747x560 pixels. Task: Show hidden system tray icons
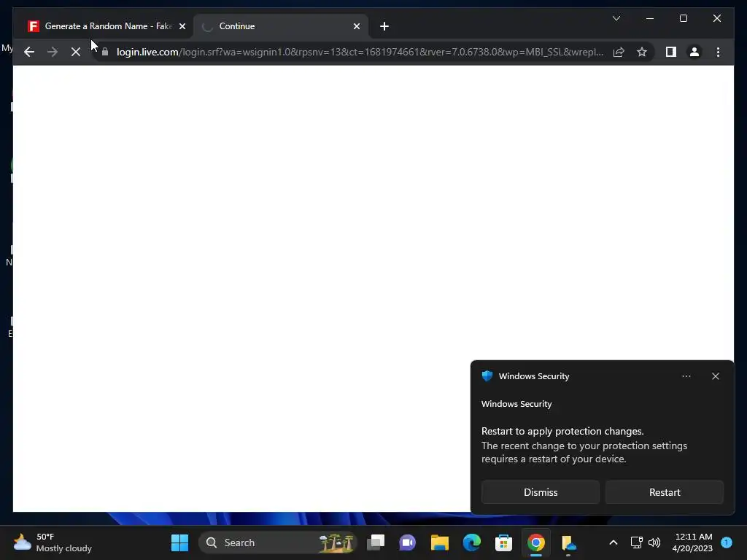click(x=613, y=542)
